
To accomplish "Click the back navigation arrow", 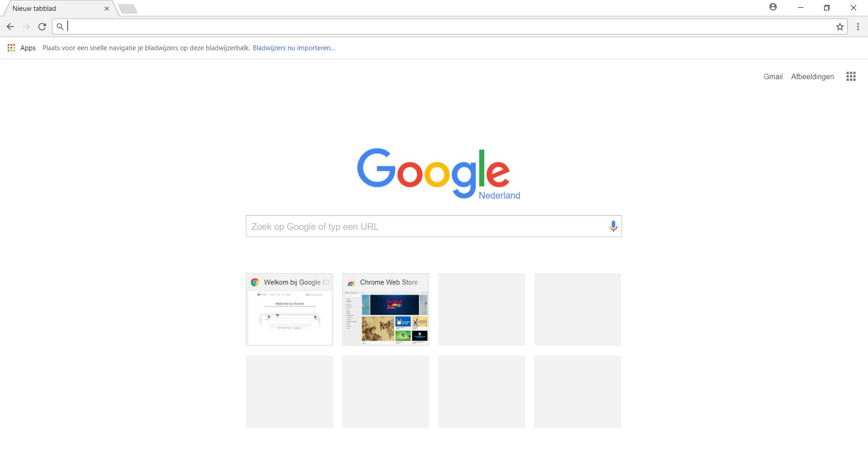I will pos(10,27).
